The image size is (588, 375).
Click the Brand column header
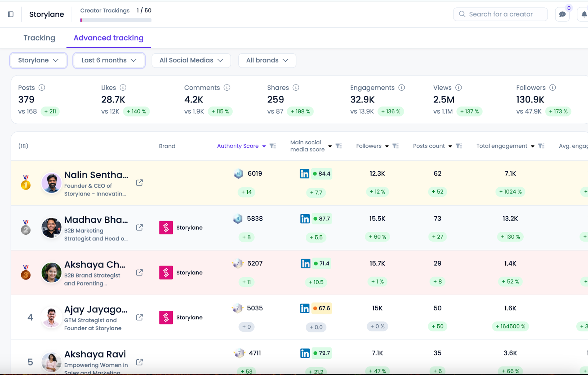[x=167, y=146]
